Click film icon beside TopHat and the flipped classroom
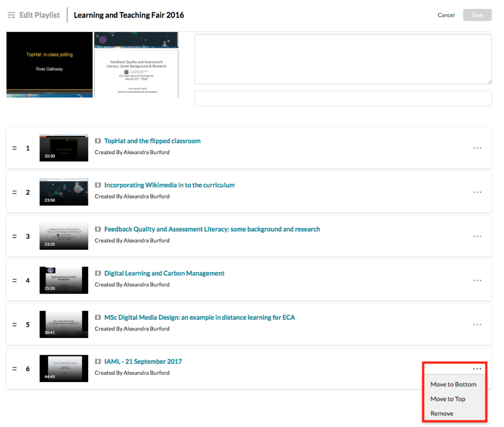Screen dimensions: 504x427 tap(98, 141)
